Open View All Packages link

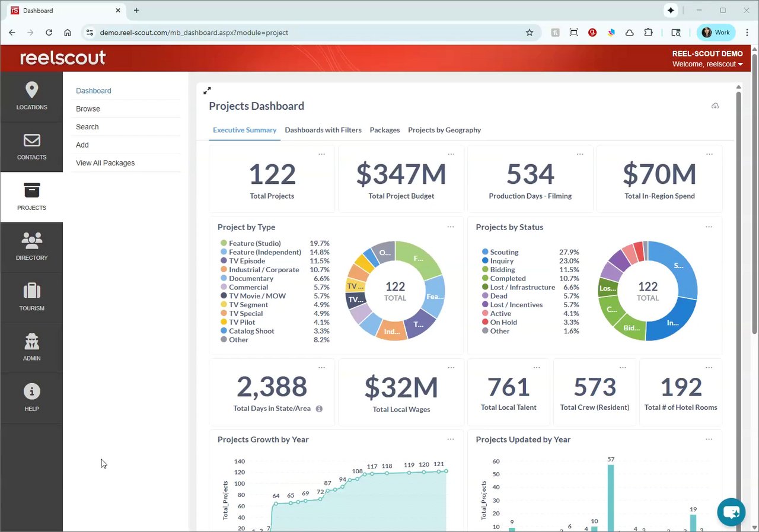pos(106,163)
